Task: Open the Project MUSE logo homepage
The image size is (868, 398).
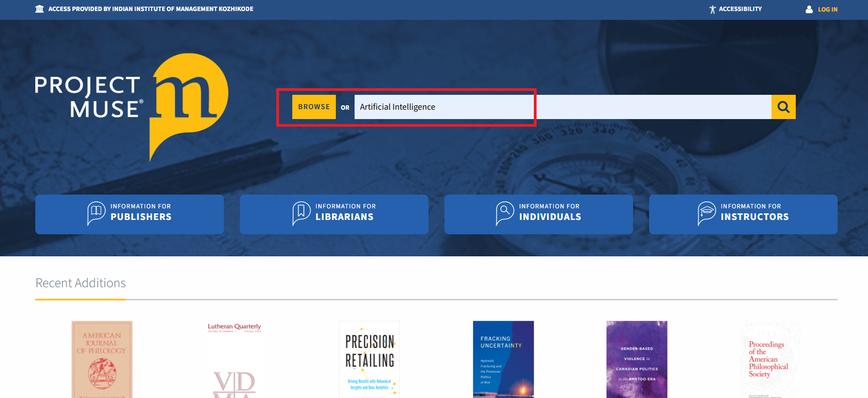Action: click(x=132, y=107)
